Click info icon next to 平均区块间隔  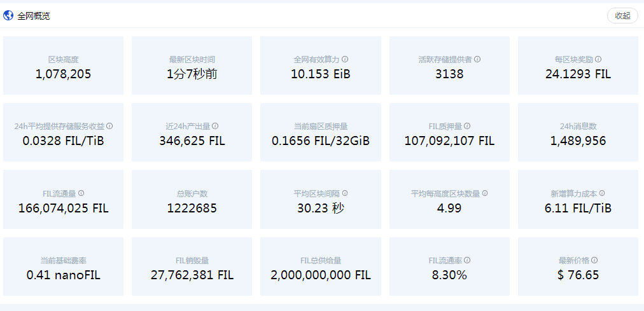[345, 193]
